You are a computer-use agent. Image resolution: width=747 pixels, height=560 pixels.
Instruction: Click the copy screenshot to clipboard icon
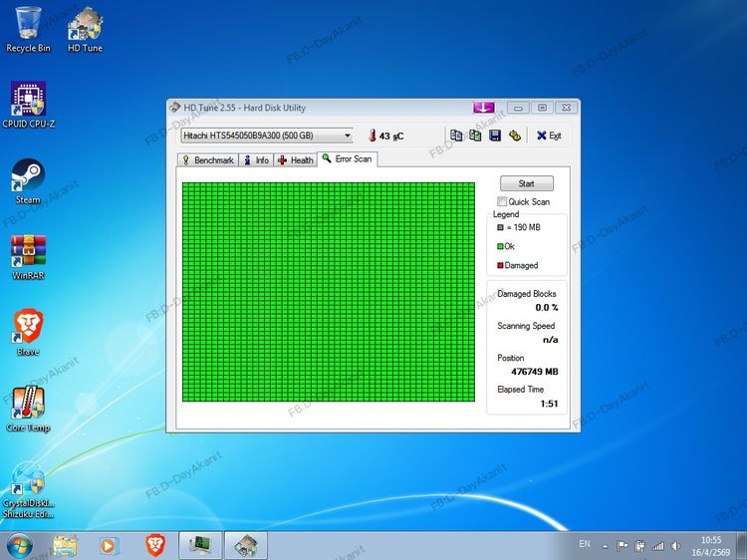[x=475, y=136]
